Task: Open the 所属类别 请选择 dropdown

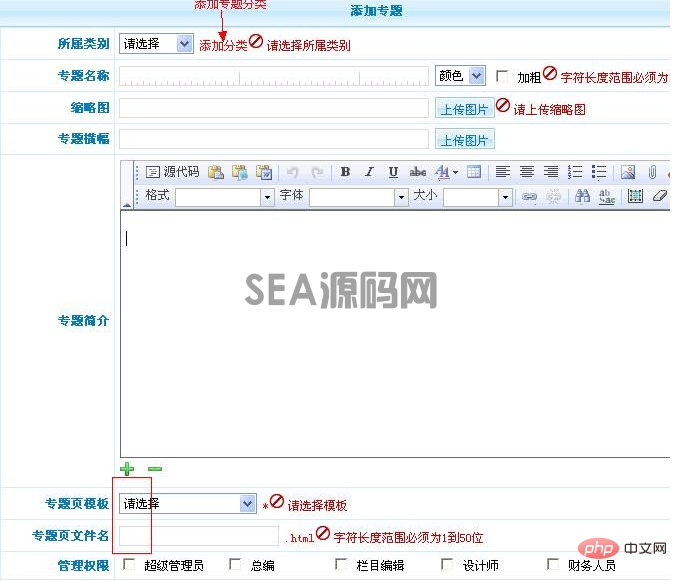Action: pos(156,44)
